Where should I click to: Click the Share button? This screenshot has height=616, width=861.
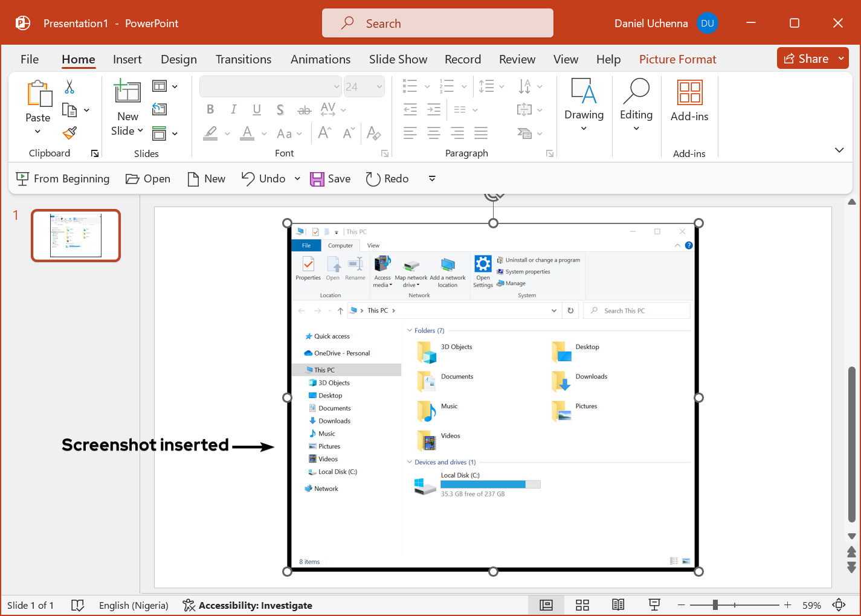point(806,59)
